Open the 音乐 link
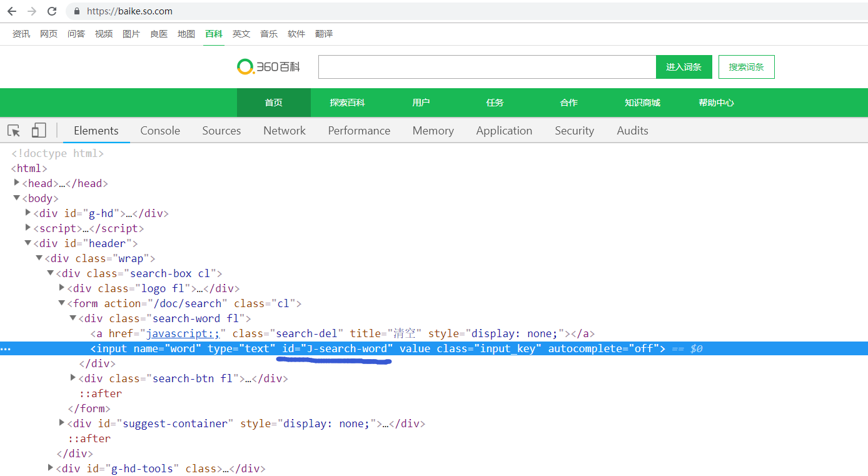 269,34
